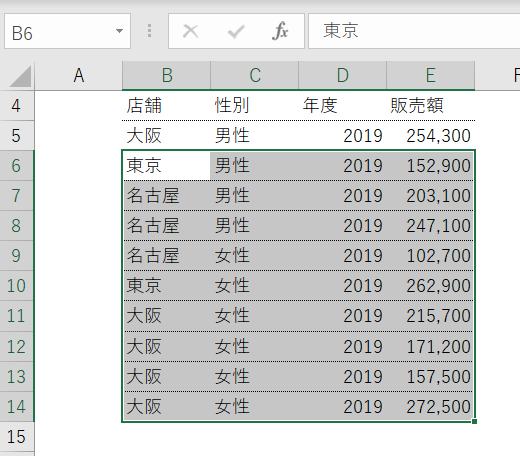Viewport: 520px width, 456px height.
Task: Select row 9 header
Action: 17,256
